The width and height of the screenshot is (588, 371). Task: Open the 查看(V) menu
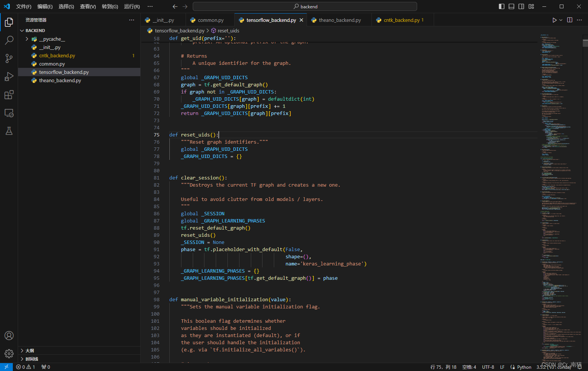click(x=88, y=6)
